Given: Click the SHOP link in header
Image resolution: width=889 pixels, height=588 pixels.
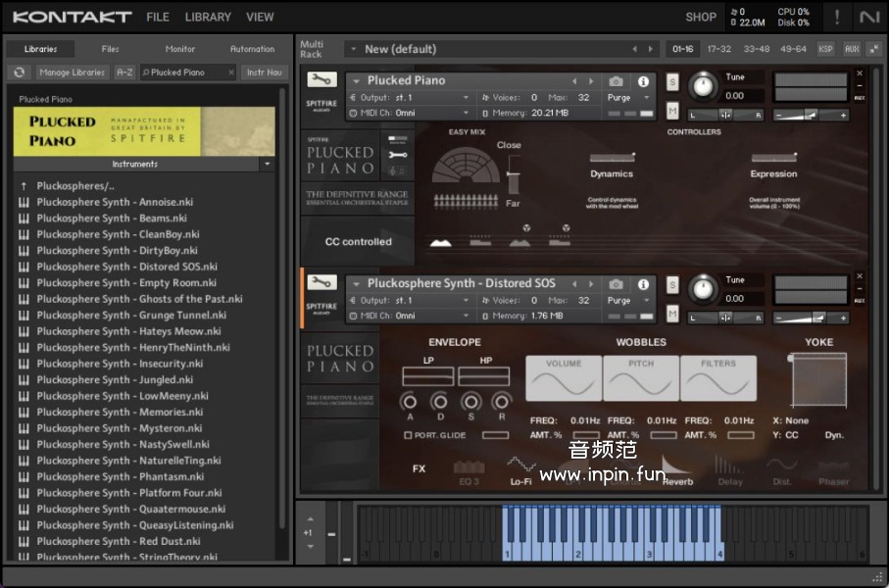Looking at the screenshot, I should (x=700, y=17).
